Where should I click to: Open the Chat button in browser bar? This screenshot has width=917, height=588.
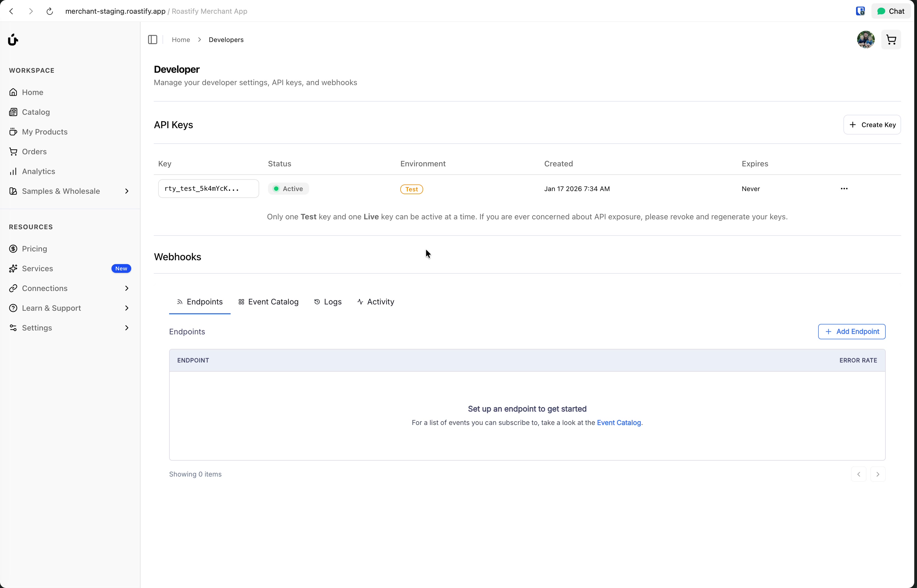tap(891, 12)
